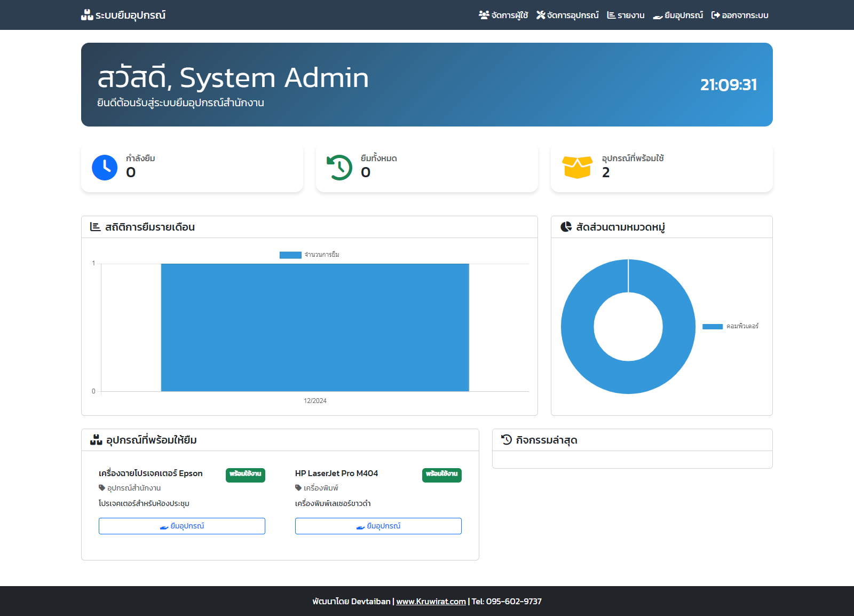Click the boxes icon in available equipment header
The image size is (854, 616).
96,440
